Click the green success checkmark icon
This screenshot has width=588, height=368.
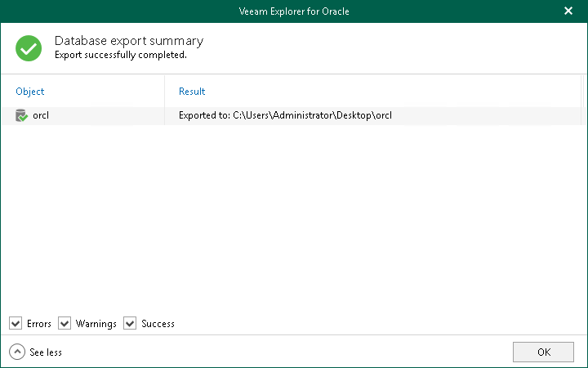29,47
